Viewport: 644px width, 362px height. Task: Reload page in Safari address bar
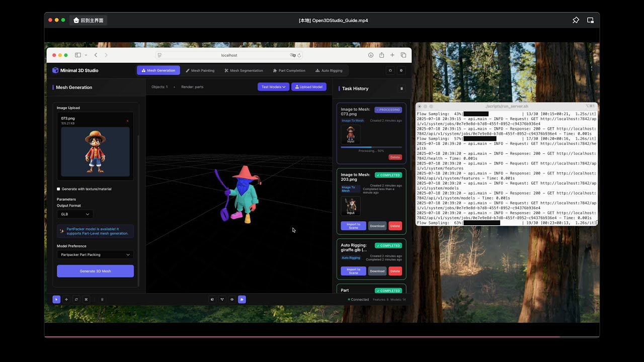tap(299, 55)
